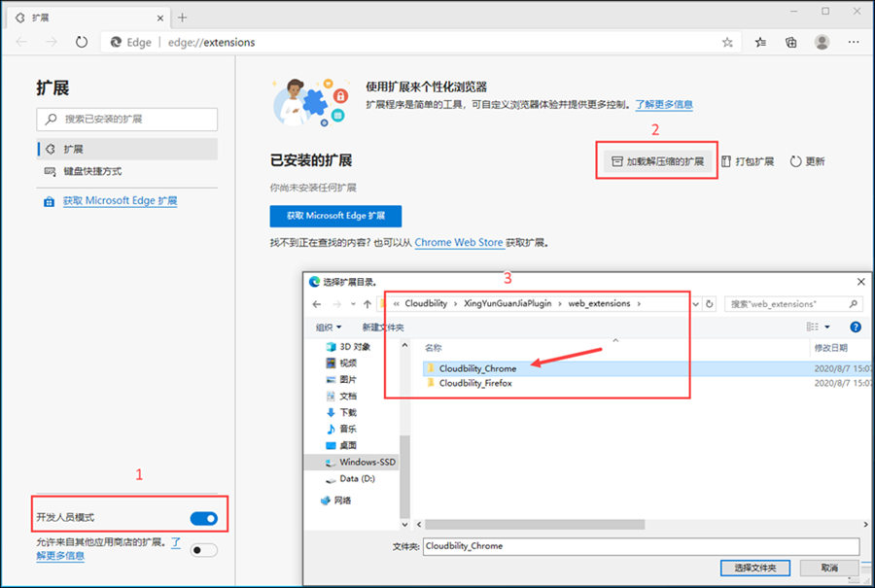
Task: Click 选择文件夹 button
Action: point(755,568)
